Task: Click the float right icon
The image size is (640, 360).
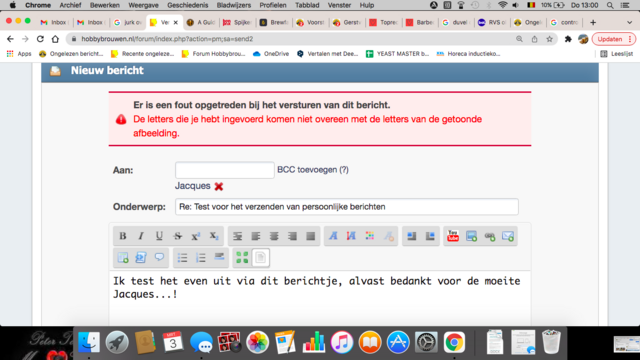Action: pos(430,236)
